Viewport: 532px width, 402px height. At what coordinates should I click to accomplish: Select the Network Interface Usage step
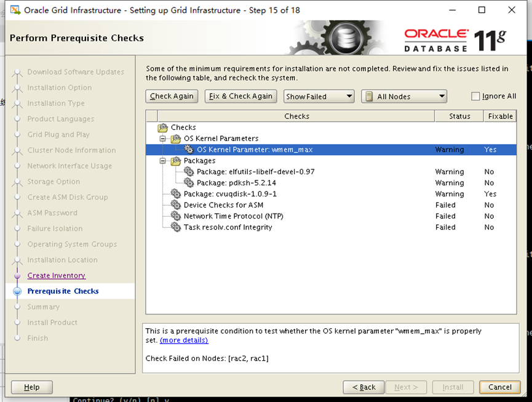69,166
